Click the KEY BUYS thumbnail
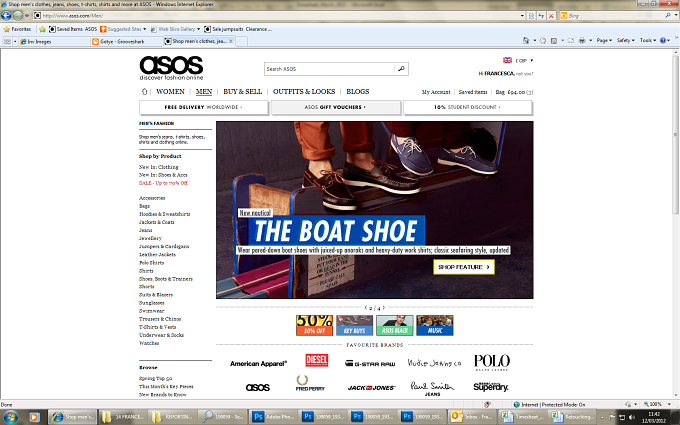 point(354,325)
